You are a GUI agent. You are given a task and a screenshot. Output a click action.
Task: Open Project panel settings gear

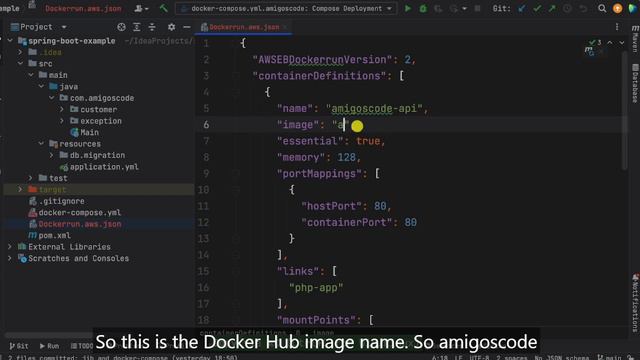[171, 27]
